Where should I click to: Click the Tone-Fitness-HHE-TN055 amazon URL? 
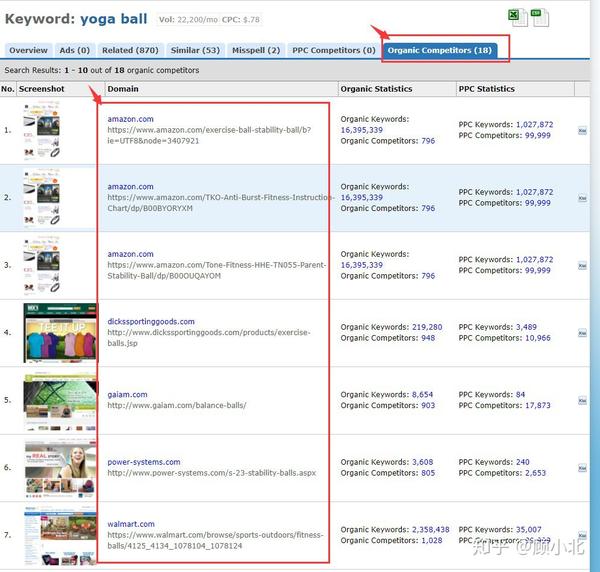217,270
